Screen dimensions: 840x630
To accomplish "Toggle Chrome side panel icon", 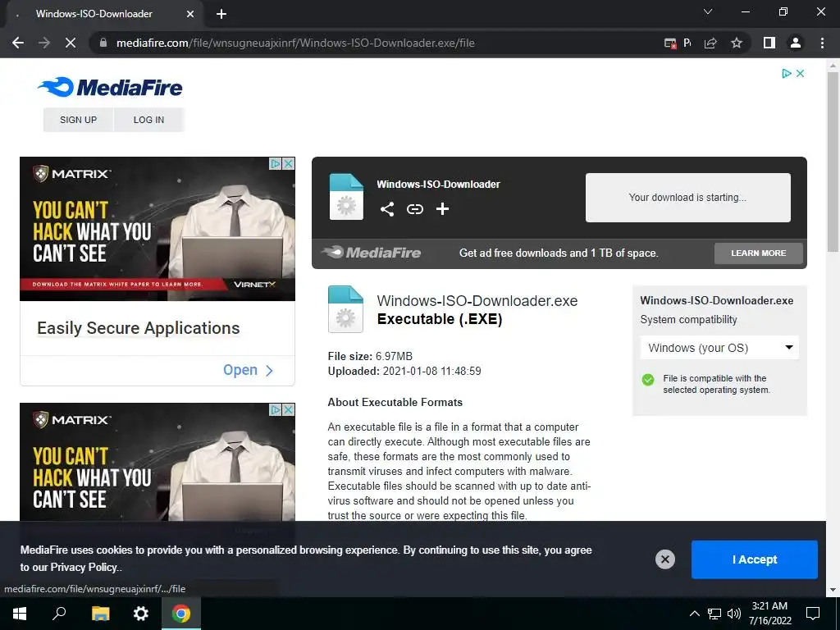I will tap(769, 43).
